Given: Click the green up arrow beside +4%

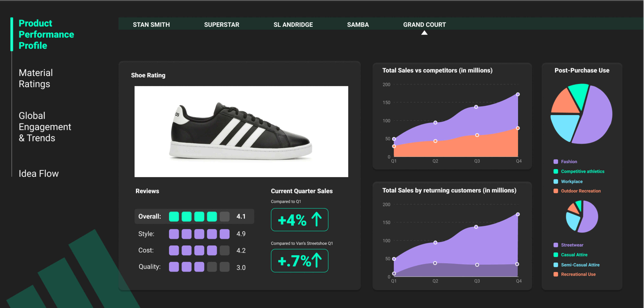Looking at the screenshot, I should tap(316, 219).
